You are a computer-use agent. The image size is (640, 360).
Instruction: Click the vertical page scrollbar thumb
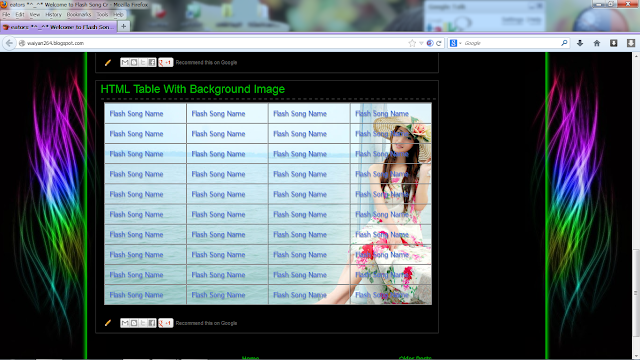(636, 293)
